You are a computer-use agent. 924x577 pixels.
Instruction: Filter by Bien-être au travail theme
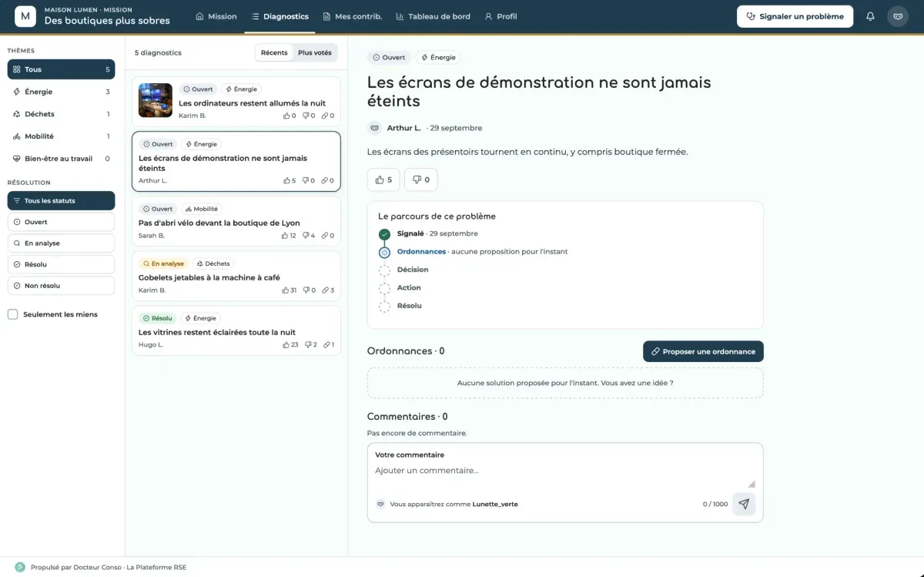point(61,159)
